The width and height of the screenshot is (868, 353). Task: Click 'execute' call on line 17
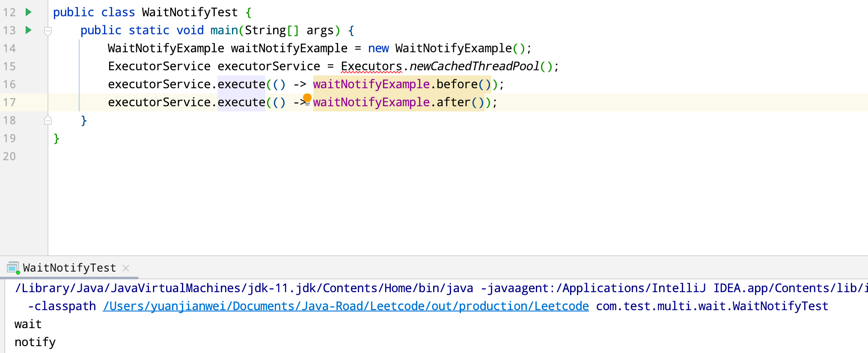click(x=241, y=102)
